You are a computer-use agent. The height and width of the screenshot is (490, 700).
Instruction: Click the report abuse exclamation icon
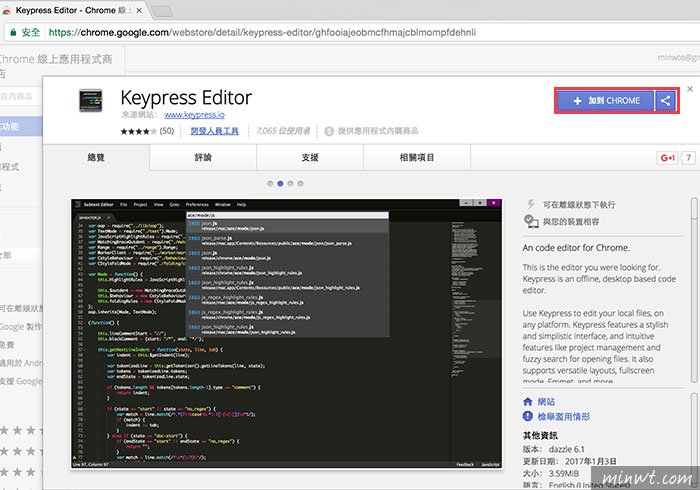(528, 416)
